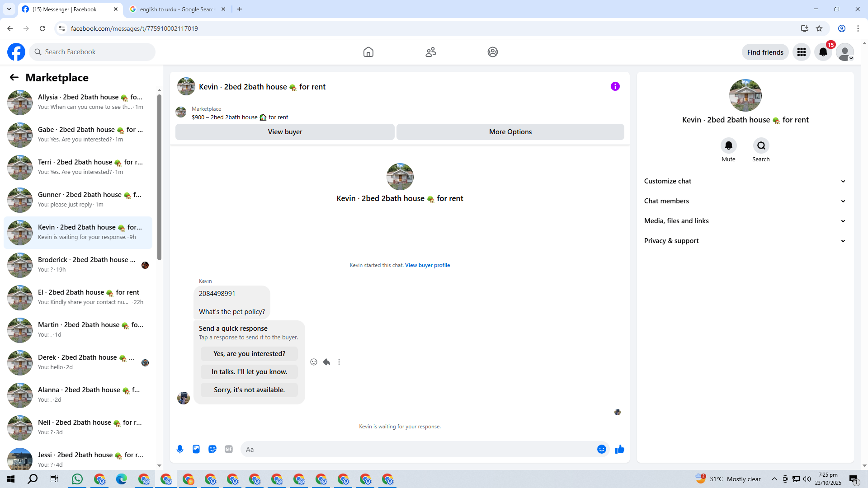Click the Aa message input field
The image size is (868, 488).
[x=416, y=449]
